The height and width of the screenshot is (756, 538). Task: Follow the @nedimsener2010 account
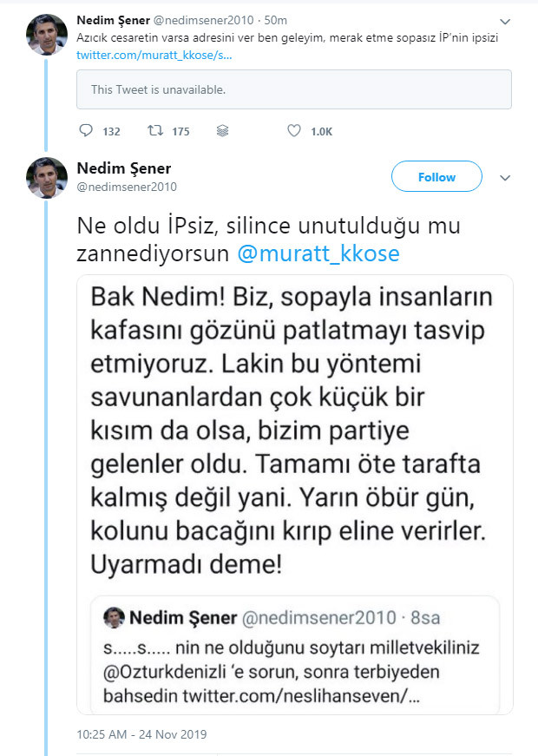436,176
